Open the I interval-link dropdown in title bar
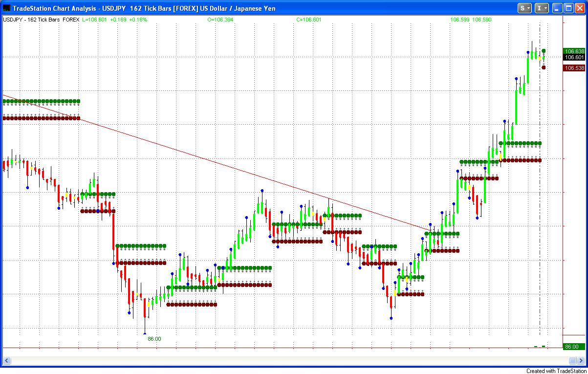Viewport: 588px width, 374px height. tap(542, 8)
